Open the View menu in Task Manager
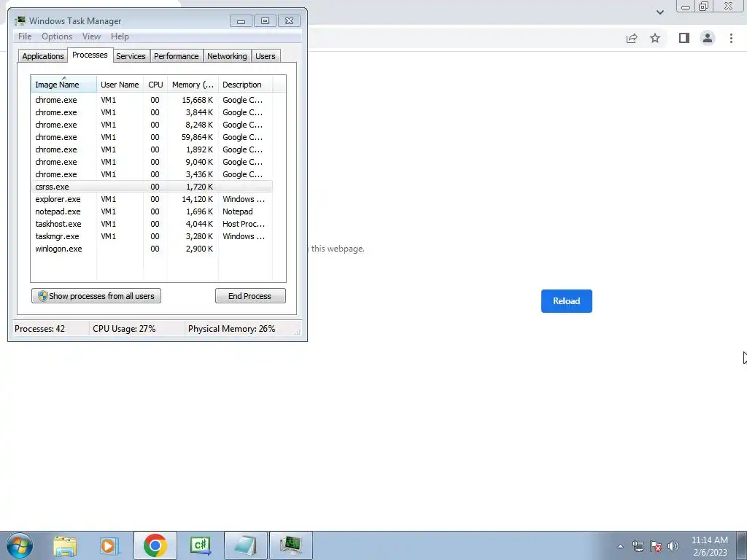 click(91, 36)
